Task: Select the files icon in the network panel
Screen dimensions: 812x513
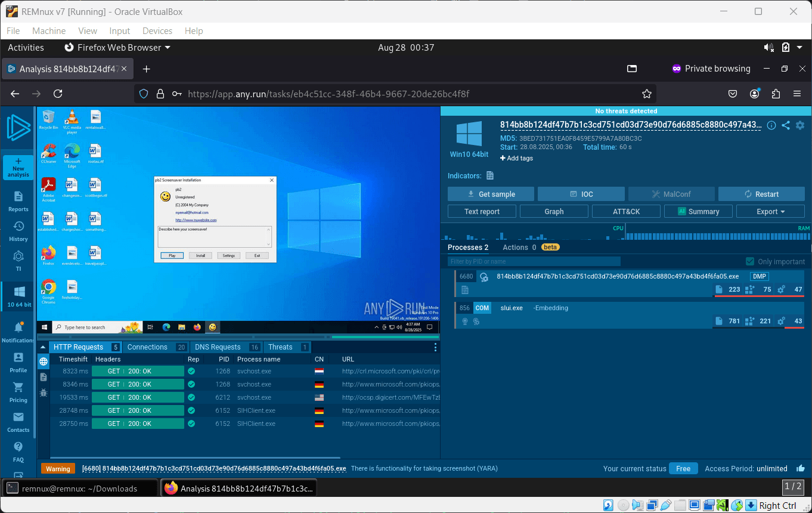Action: (44, 377)
